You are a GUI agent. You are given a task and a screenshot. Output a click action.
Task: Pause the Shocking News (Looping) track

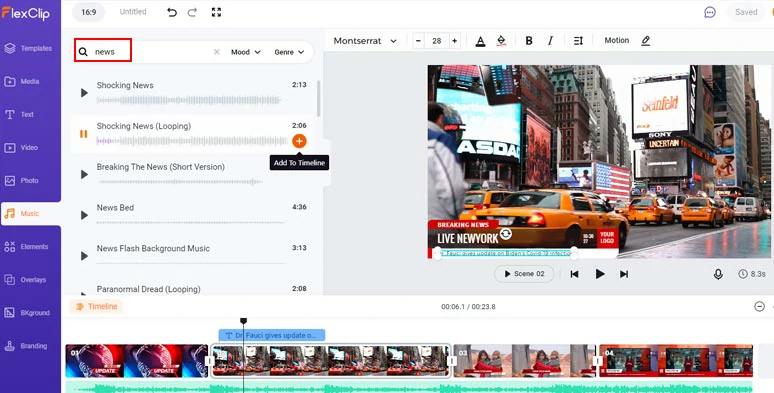tap(83, 134)
